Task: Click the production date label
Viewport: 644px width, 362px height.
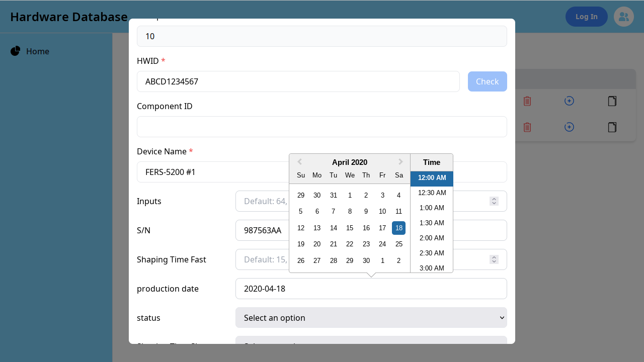Action: coord(168,289)
